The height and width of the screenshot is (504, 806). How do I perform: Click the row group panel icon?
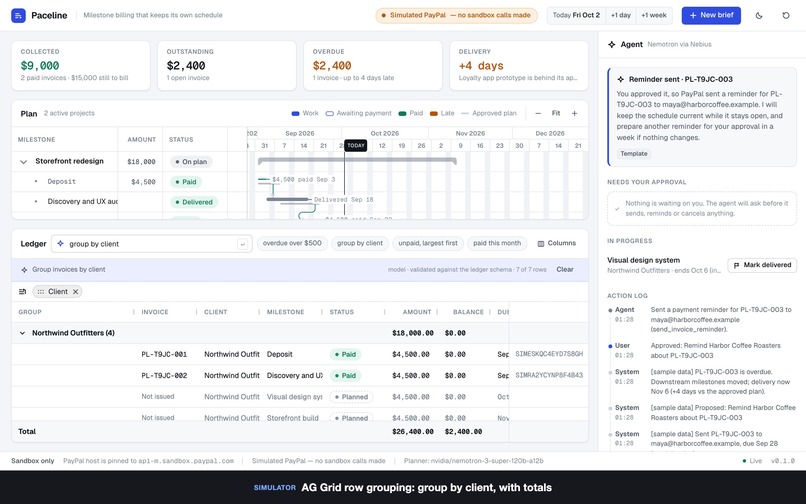pyautogui.click(x=23, y=292)
